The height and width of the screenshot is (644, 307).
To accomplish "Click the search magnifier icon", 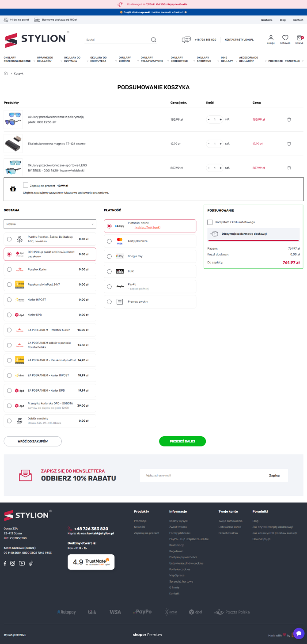I will click(x=154, y=40).
